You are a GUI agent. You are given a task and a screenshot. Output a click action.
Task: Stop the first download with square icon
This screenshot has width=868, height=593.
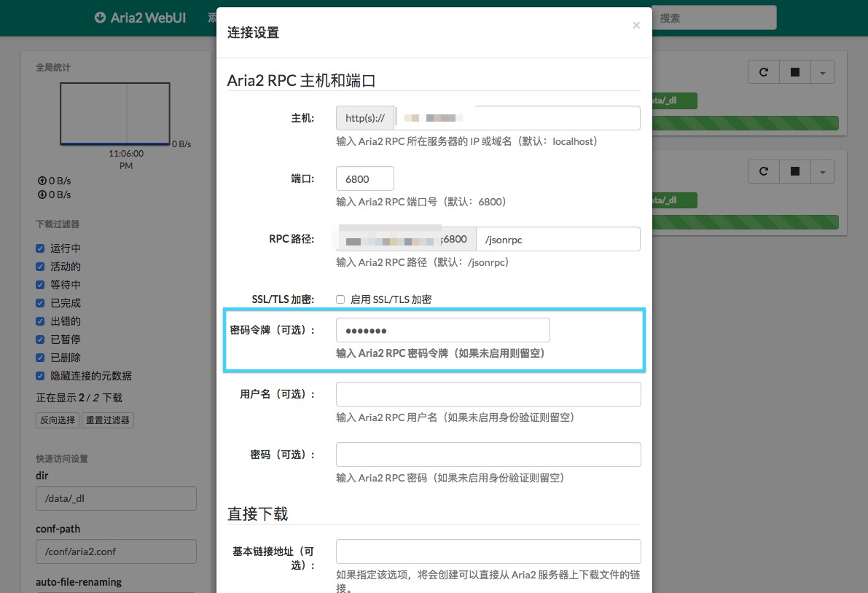coord(795,72)
